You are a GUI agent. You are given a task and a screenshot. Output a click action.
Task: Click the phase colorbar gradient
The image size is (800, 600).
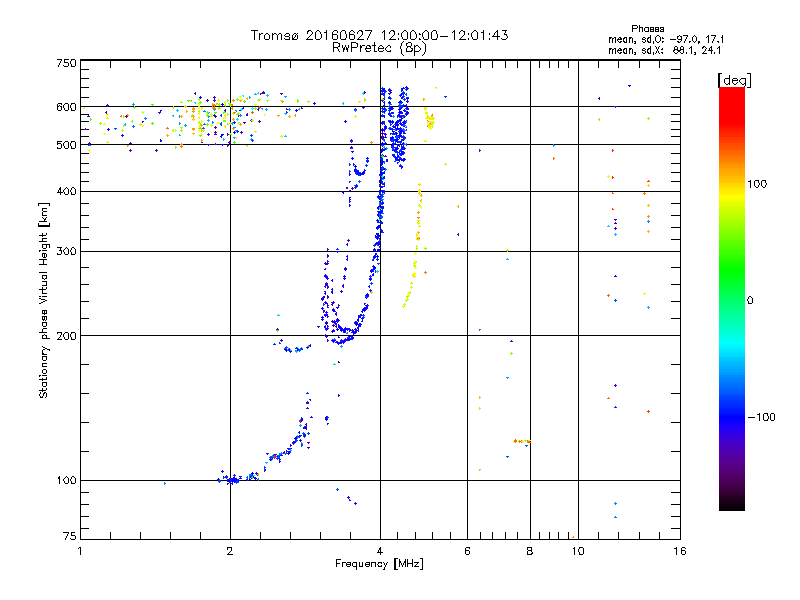coord(732,299)
